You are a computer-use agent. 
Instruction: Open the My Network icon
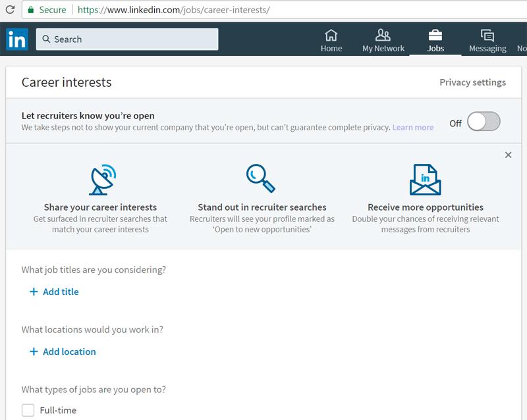(x=383, y=36)
